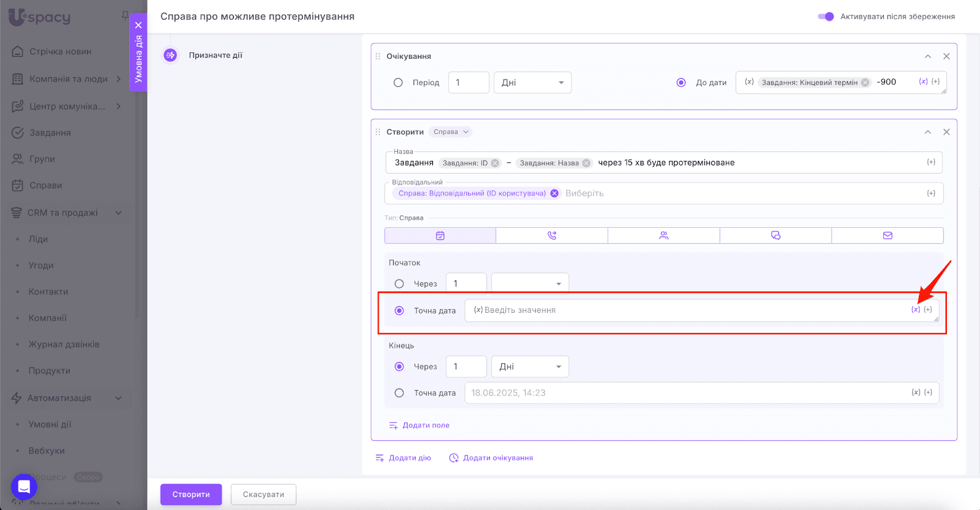Choose 'Через' radio under Початок
This screenshot has height=510, width=980.
[399, 284]
